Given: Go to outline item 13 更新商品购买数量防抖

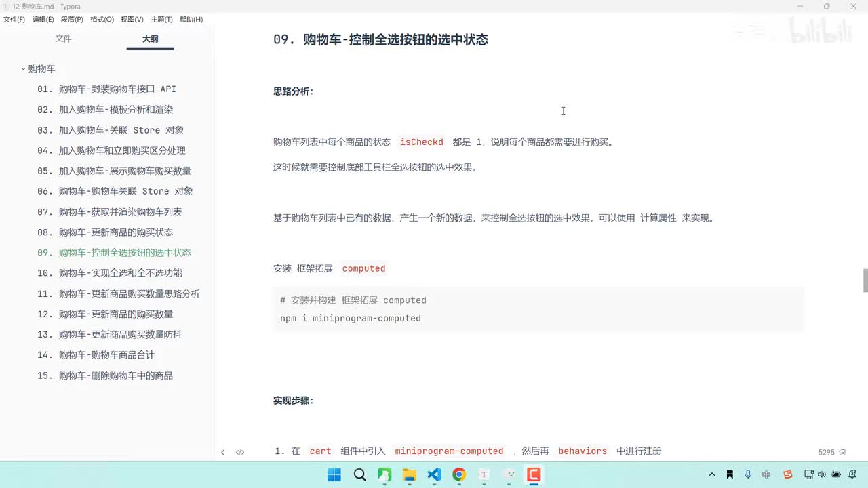Looking at the screenshot, I should [110, 334].
